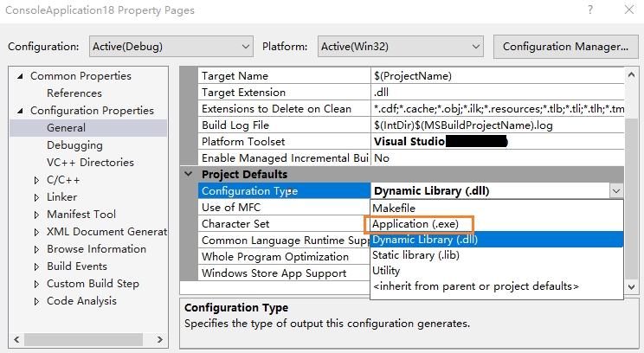Pick Utility from configuration type list

point(386,271)
